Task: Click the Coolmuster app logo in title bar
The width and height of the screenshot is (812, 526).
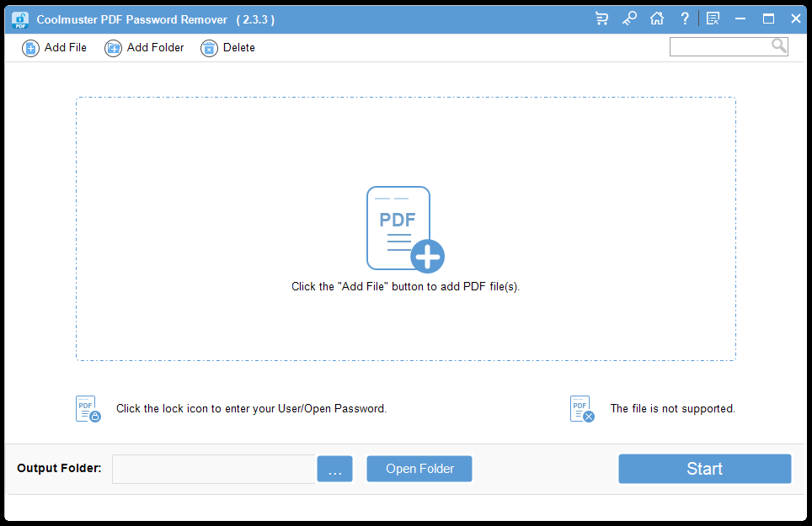Action: (20, 19)
